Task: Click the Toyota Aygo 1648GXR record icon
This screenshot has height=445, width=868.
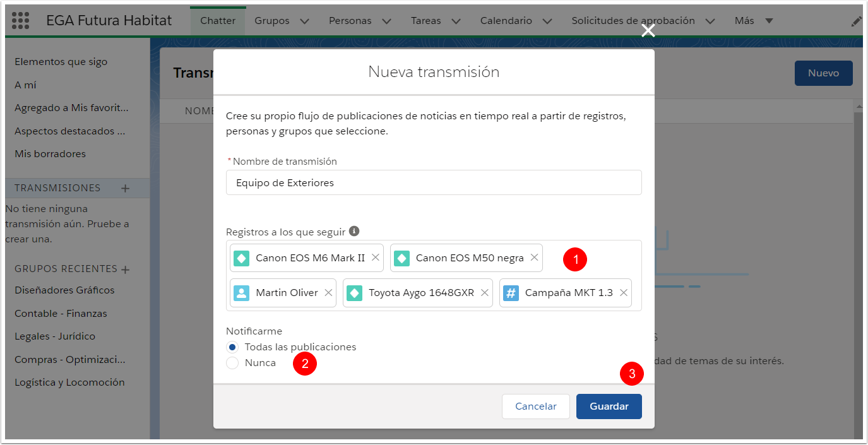Action: point(354,293)
